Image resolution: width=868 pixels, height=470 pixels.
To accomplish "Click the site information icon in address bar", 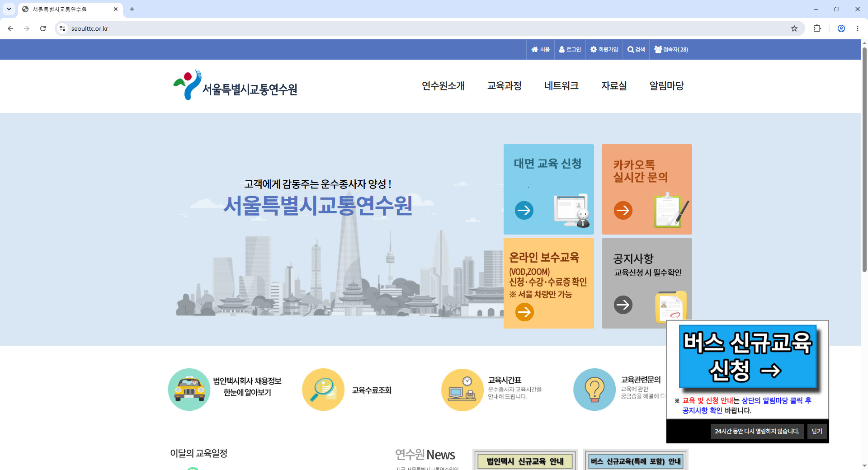I will tap(62, 28).
